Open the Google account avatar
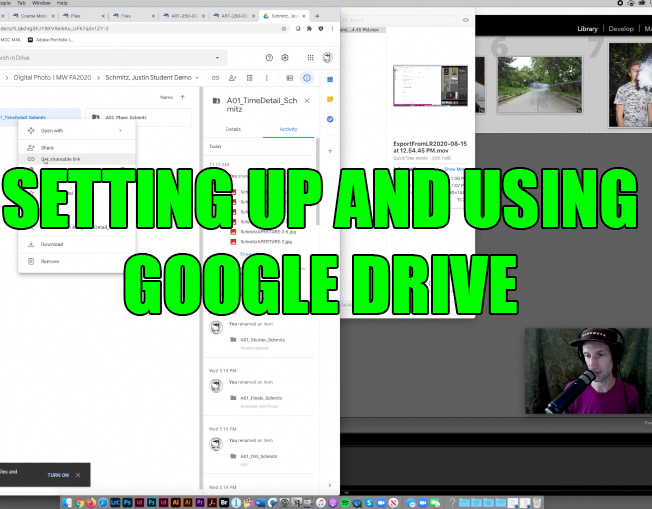652x509 pixels. tap(328, 58)
